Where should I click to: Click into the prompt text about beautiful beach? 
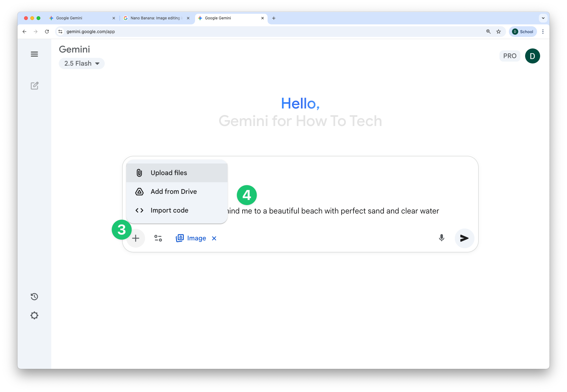click(x=333, y=211)
